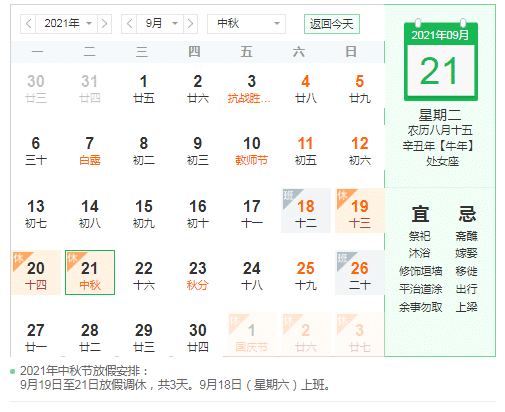Select September 23 秋分
505x412 pixels.
(x=198, y=275)
